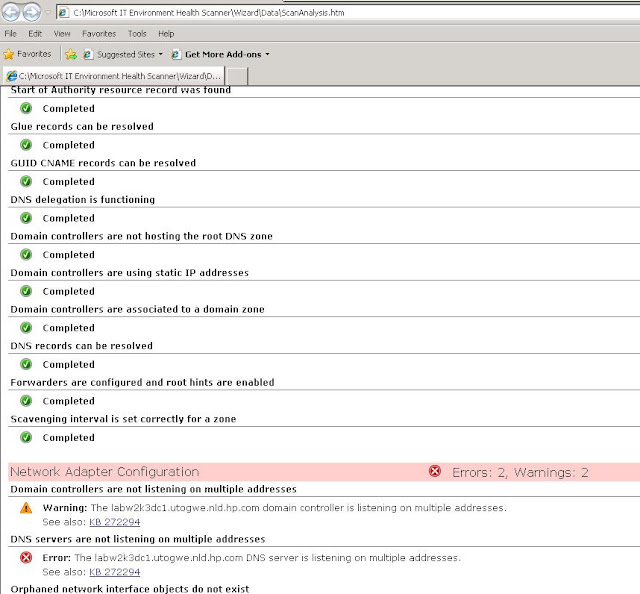This screenshot has width=640, height=594.
Task: Click the green check under DNS records can be resolved
Action: tap(26, 364)
